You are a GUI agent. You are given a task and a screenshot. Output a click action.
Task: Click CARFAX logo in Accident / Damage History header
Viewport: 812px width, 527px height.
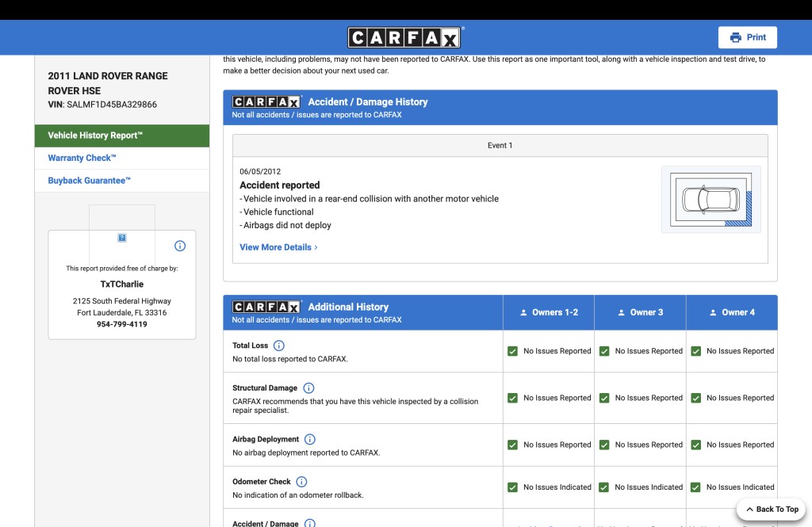pyautogui.click(x=266, y=101)
